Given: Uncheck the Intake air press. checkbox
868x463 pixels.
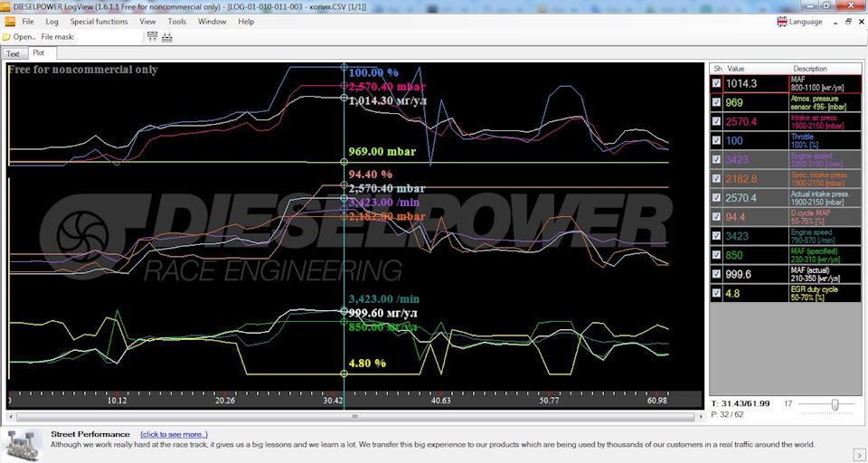Looking at the screenshot, I should [x=717, y=122].
